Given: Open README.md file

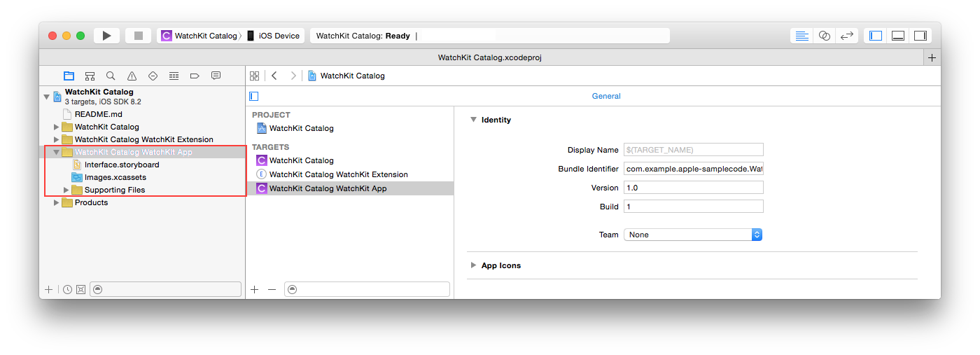Looking at the screenshot, I should click(98, 114).
